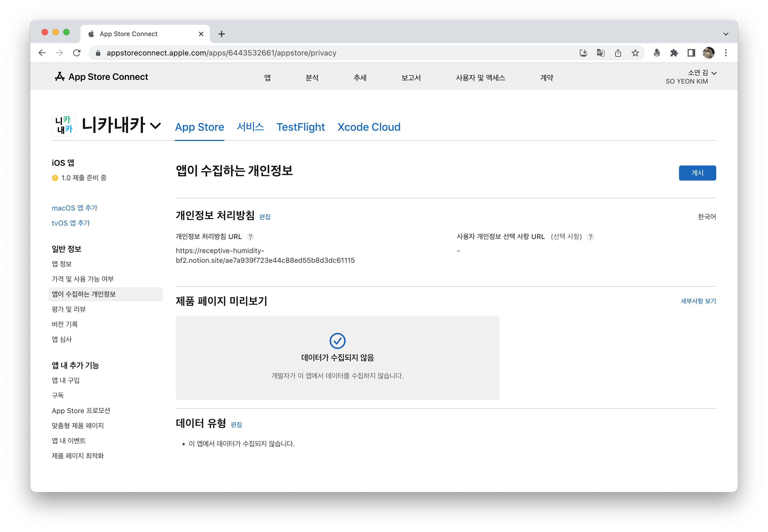This screenshot has height=532, width=768.
Task: Open the 보고서 navigation item
Action: coord(411,78)
